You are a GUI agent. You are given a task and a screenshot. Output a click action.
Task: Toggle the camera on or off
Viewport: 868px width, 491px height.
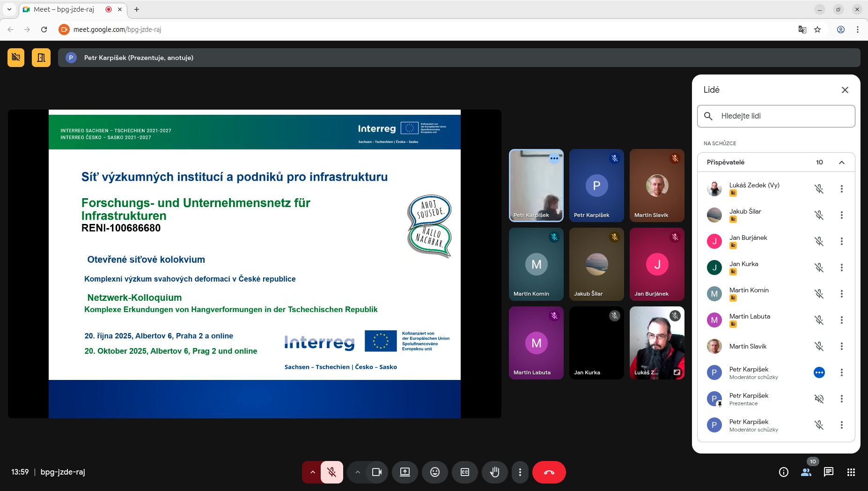(376, 472)
